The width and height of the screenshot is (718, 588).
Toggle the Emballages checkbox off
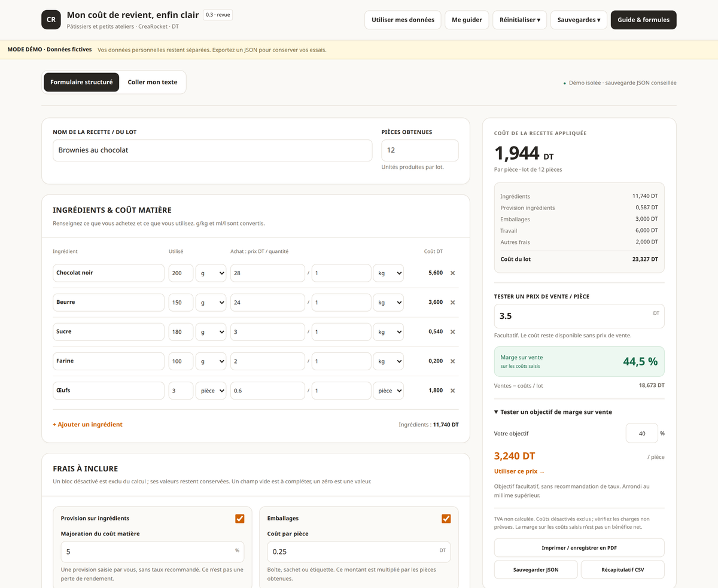click(x=446, y=519)
